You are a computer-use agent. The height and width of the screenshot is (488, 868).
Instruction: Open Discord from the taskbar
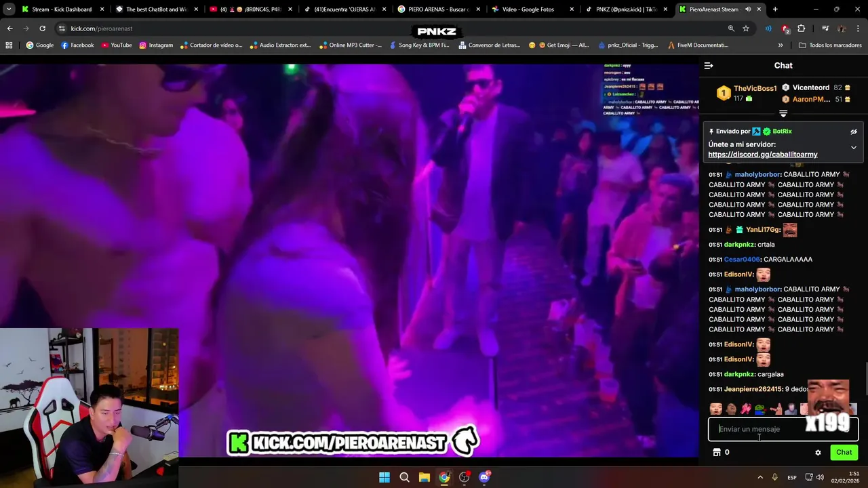pyautogui.click(x=484, y=477)
